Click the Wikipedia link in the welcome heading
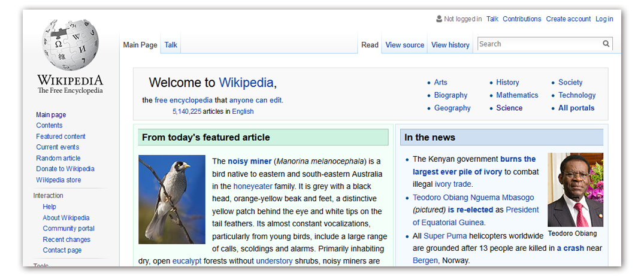This screenshot has height=276, width=644. pos(247,83)
